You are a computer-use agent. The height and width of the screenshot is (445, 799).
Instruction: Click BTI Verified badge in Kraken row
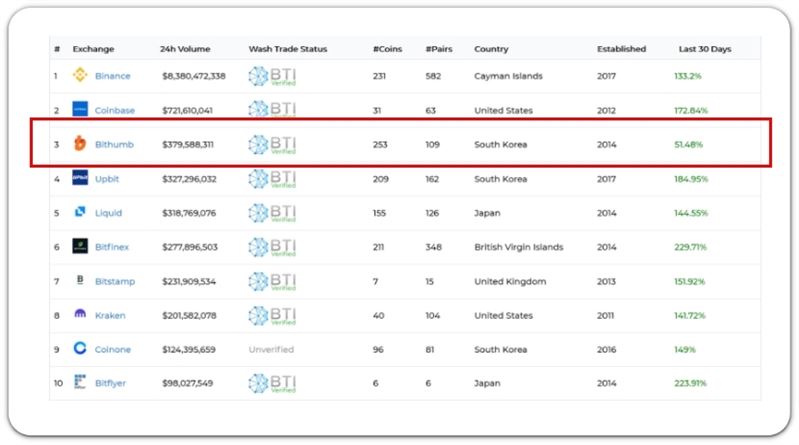pyautogui.click(x=272, y=316)
